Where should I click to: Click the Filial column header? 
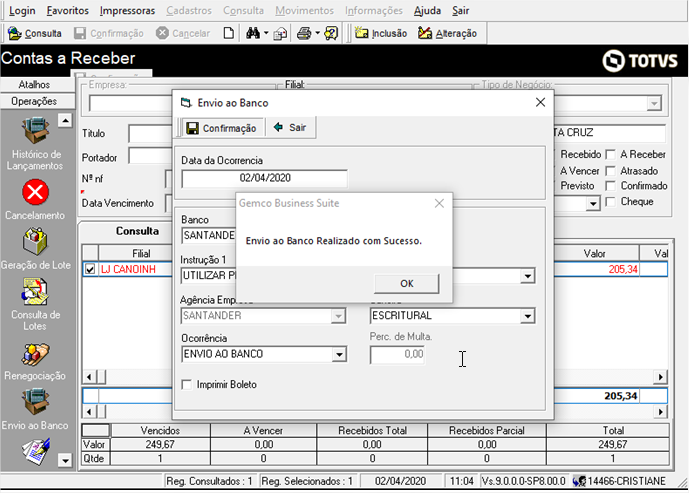(x=141, y=254)
